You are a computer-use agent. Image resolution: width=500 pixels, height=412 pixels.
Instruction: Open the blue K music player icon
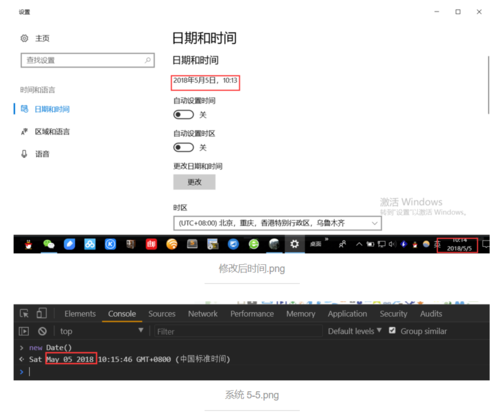pyautogui.click(x=110, y=244)
